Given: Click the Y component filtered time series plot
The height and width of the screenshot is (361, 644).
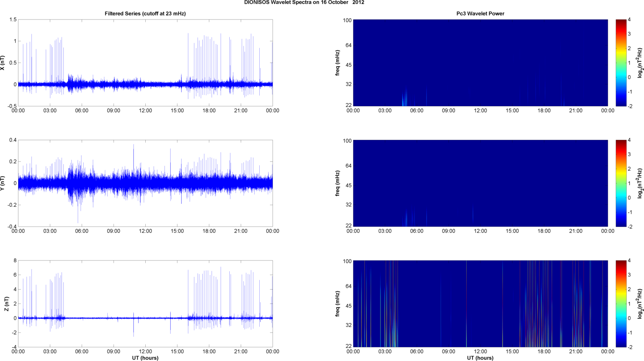Looking at the screenshot, I should [145, 183].
